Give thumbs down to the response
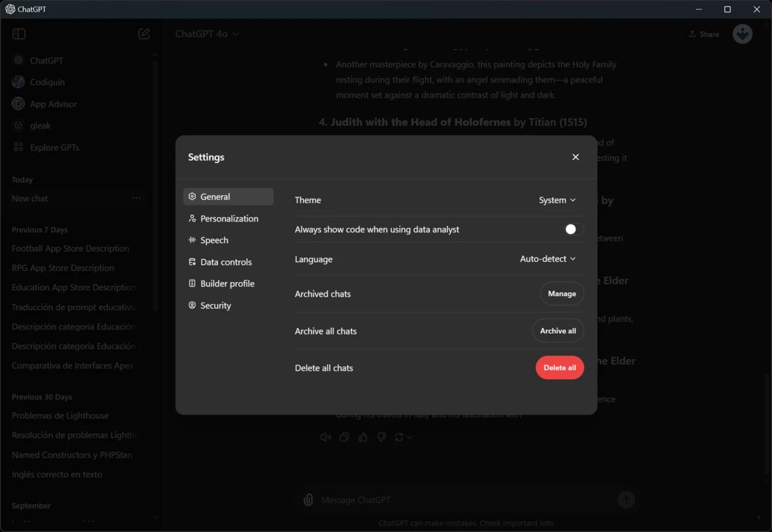The width and height of the screenshot is (772, 532). 382,437
